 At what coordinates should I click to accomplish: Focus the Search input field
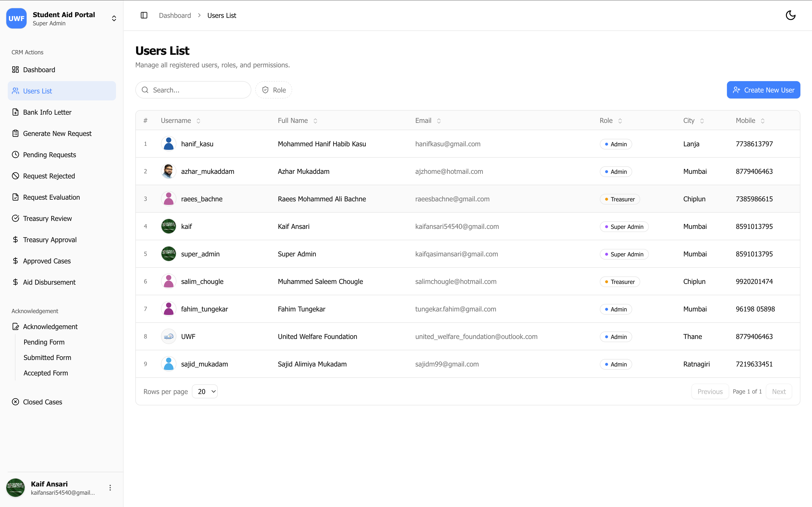(193, 90)
